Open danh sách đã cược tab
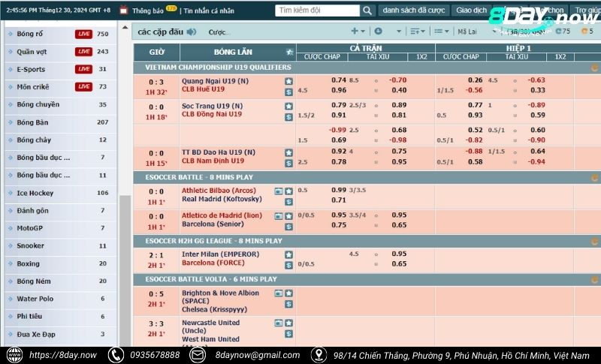601x364 pixels. 413,11
